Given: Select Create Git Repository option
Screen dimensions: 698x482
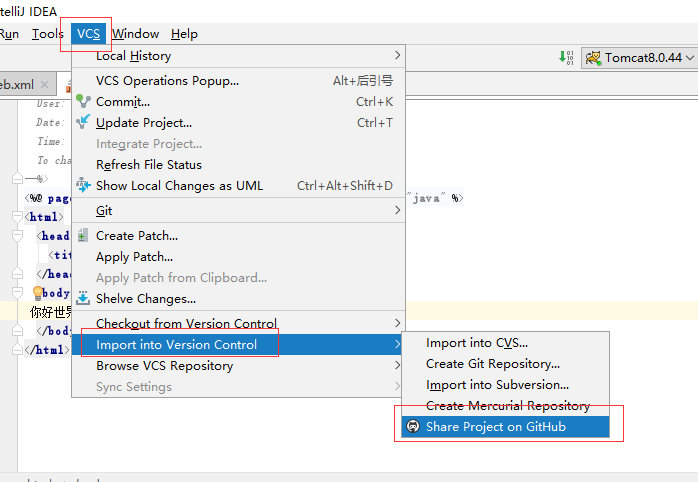Looking at the screenshot, I should coord(492,364).
